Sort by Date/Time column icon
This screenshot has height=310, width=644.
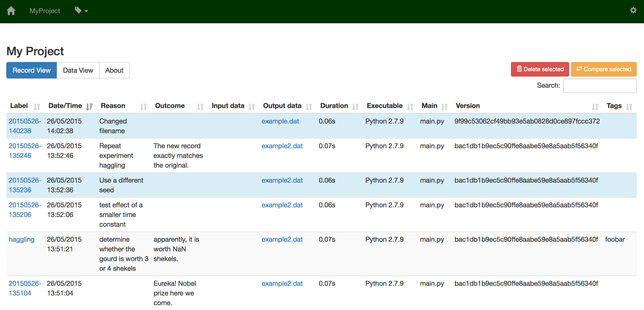89,107
